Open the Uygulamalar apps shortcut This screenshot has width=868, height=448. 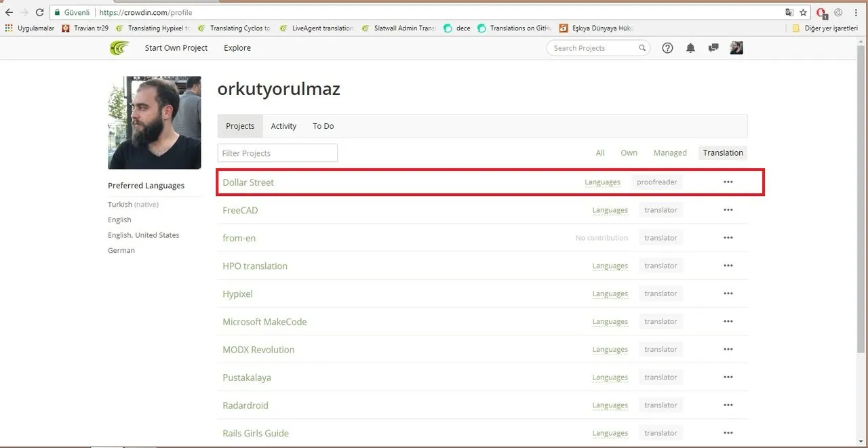tap(30, 28)
